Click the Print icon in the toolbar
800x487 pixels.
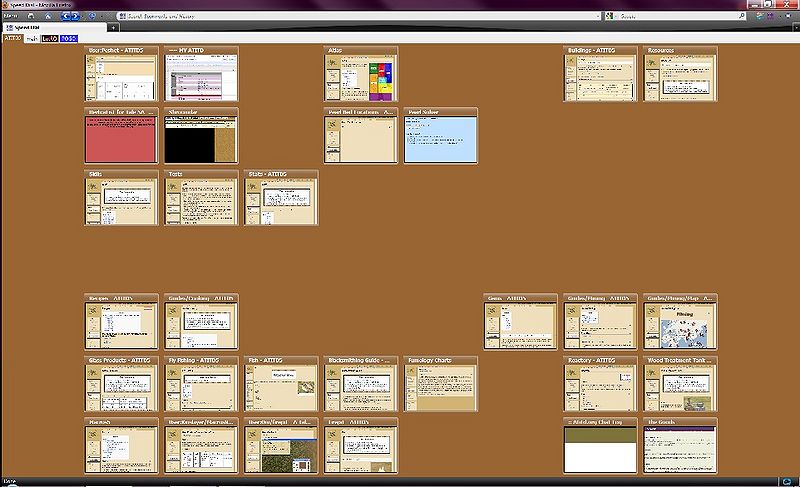(31, 16)
